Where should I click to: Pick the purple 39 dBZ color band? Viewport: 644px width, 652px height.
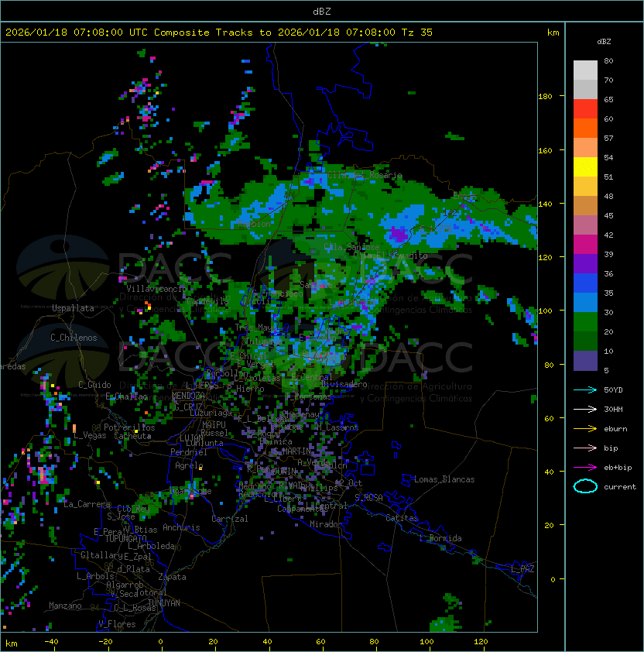click(585, 263)
